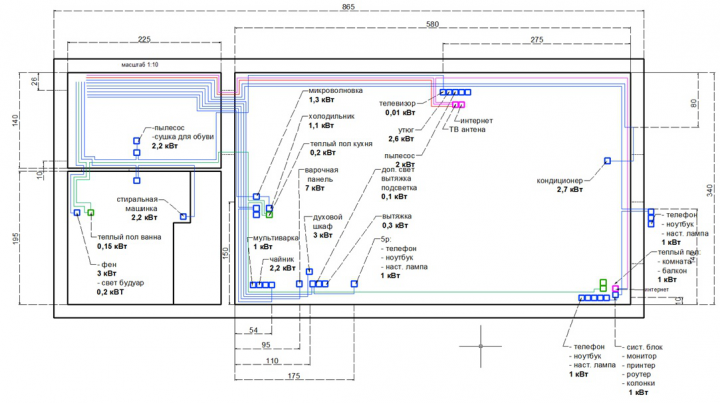The width and height of the screenshot is (720, 403).
Task: Select the "7 кВт" power value
Action: [315, 188]
